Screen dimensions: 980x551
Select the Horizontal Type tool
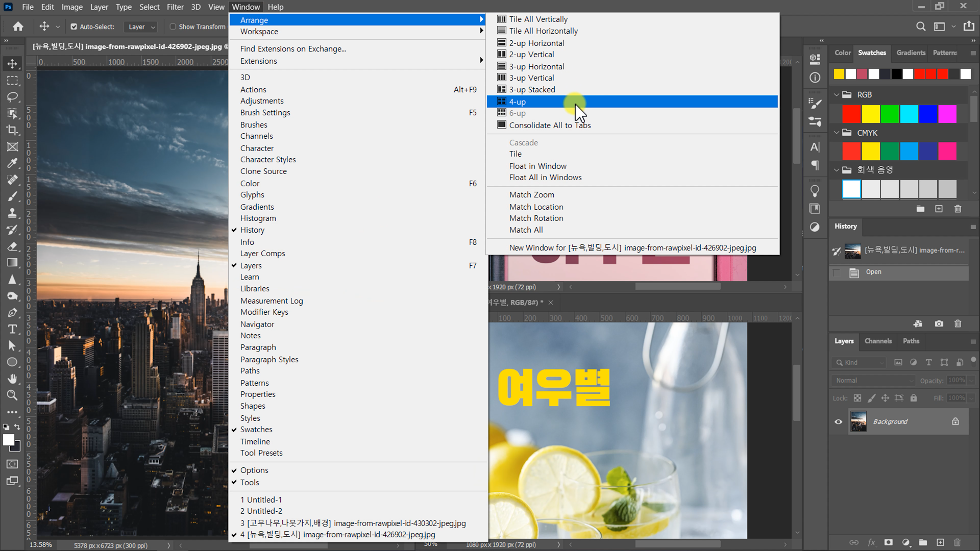click(x=12, y=329)
